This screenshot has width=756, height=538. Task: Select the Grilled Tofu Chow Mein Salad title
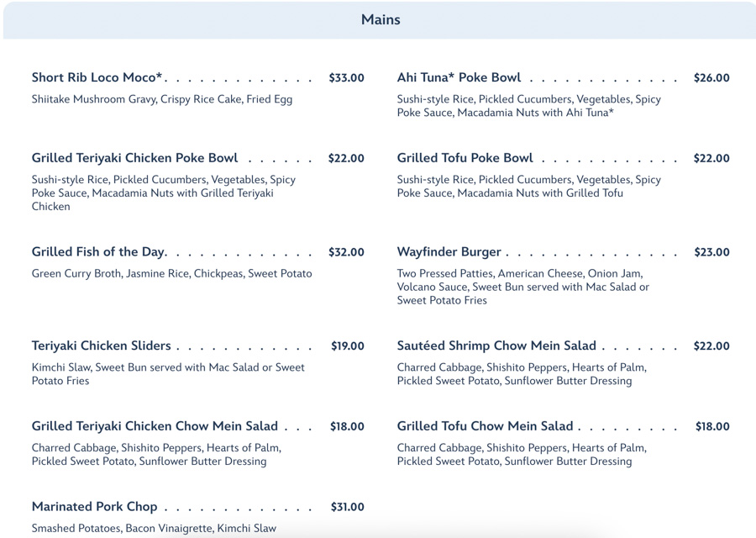[x=485, y=427]
